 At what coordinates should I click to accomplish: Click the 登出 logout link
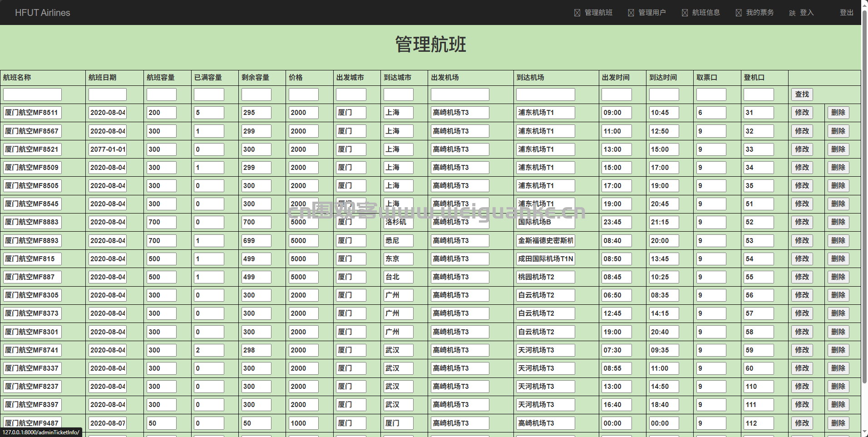pos(846,13)
